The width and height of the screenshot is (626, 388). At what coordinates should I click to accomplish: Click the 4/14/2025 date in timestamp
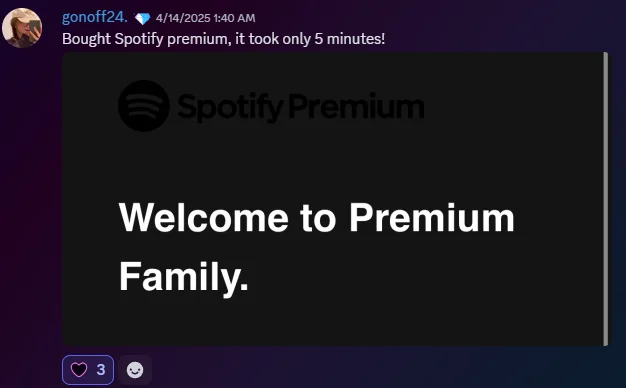pos(183,18)
